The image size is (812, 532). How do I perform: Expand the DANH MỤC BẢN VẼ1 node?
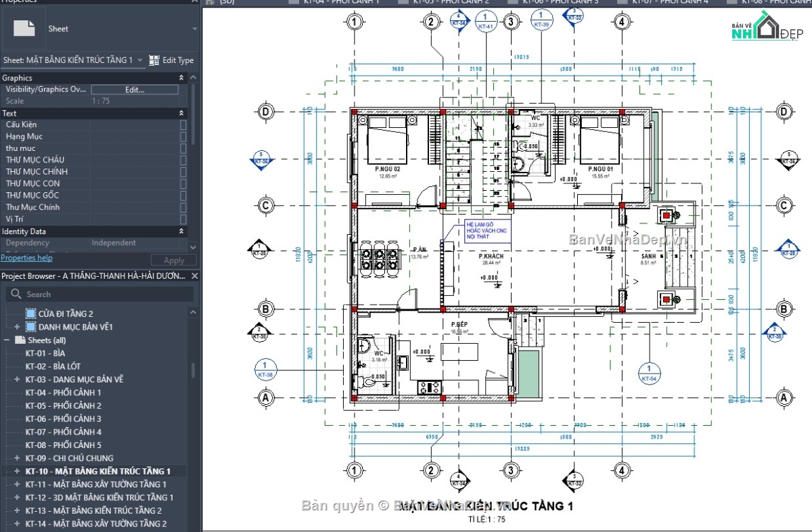17,327
